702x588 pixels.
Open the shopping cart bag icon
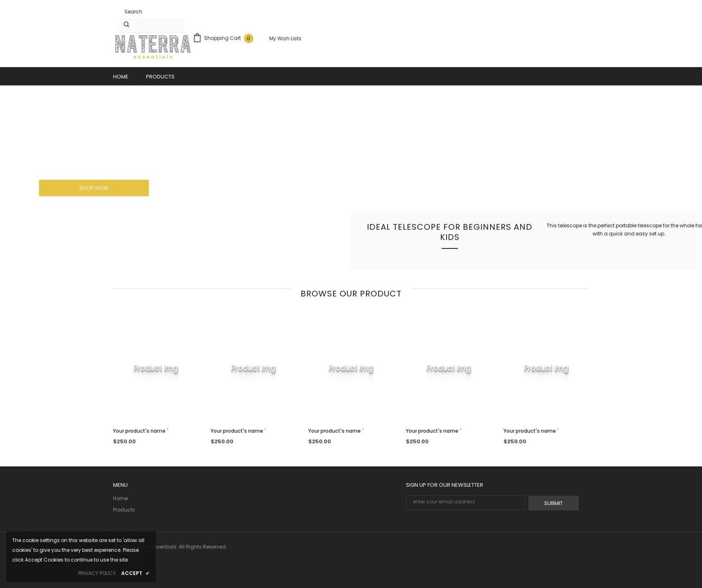coord(197,37)
